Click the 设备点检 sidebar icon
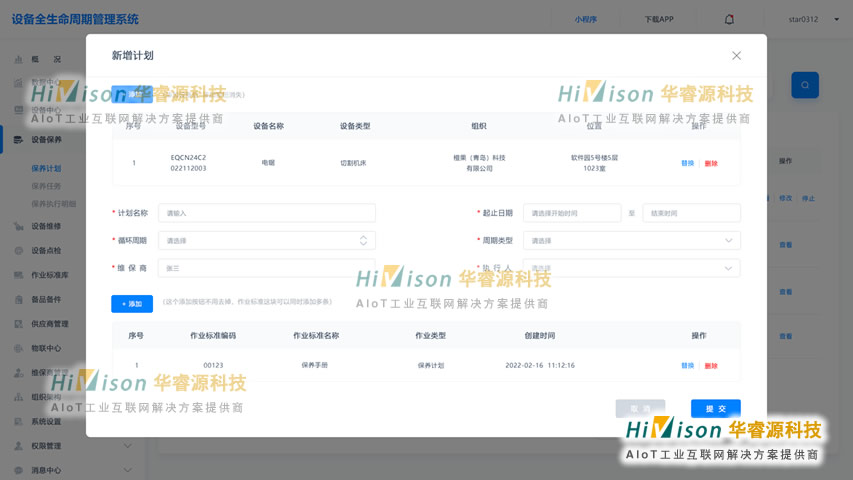Screen dimensions: 853x480 coord(18,251)
